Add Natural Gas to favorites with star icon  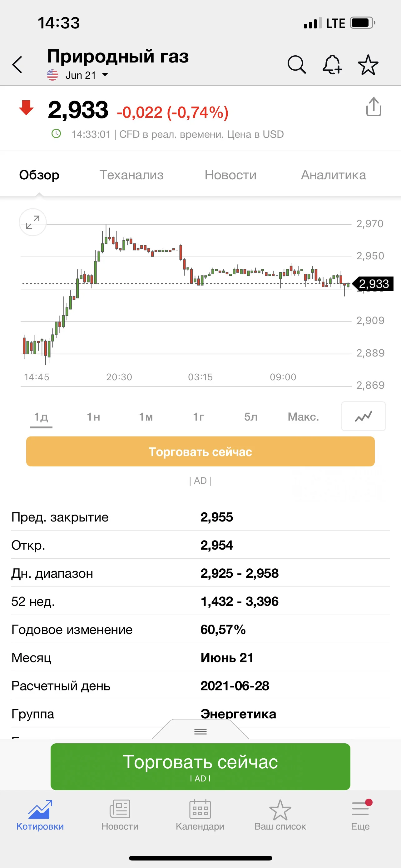click(368, 64)
